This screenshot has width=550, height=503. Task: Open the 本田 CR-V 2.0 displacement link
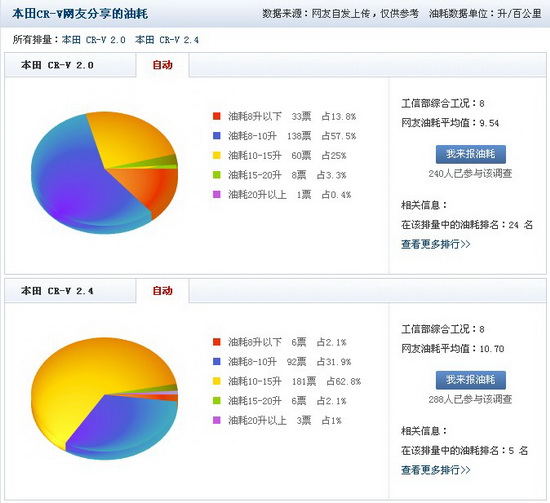94,40
